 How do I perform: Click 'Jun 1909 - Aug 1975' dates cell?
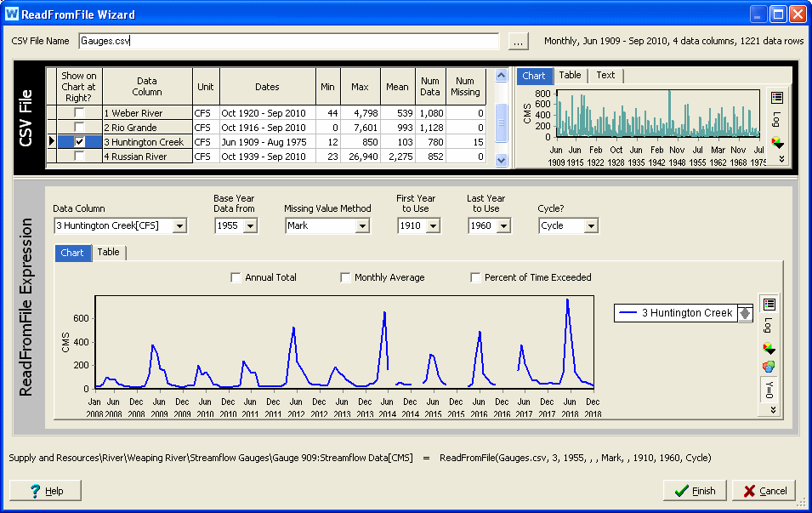point(268,141)
